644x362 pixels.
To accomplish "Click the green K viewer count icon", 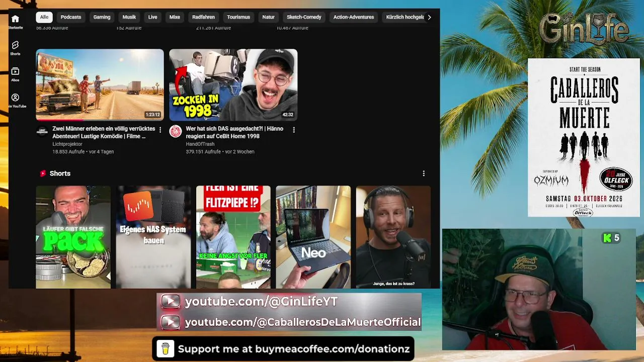I will [607, 238].
